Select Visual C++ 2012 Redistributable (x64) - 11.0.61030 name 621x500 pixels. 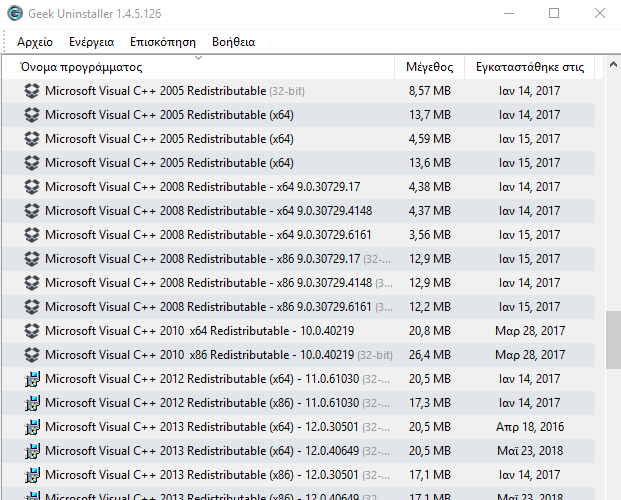[x=217, y=379]
